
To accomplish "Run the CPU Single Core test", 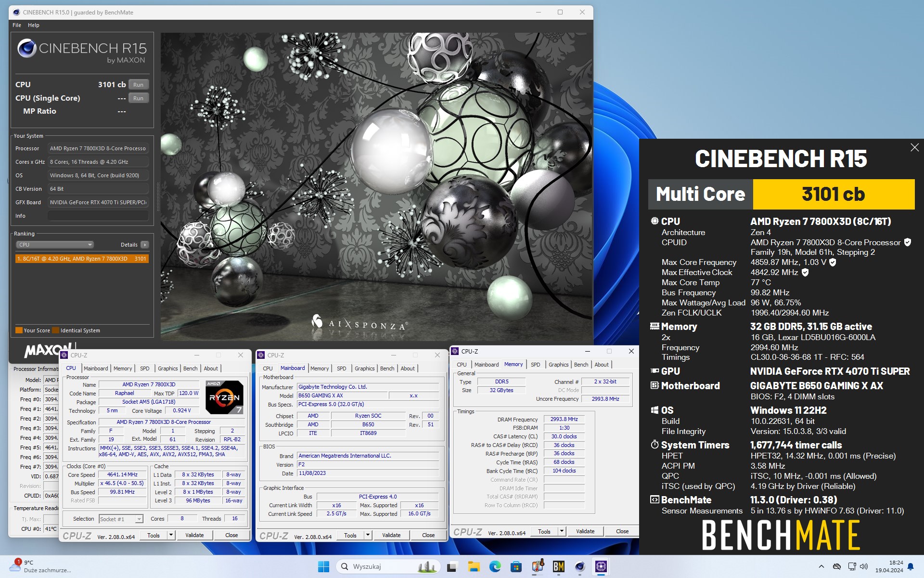I will coord(139,98).
